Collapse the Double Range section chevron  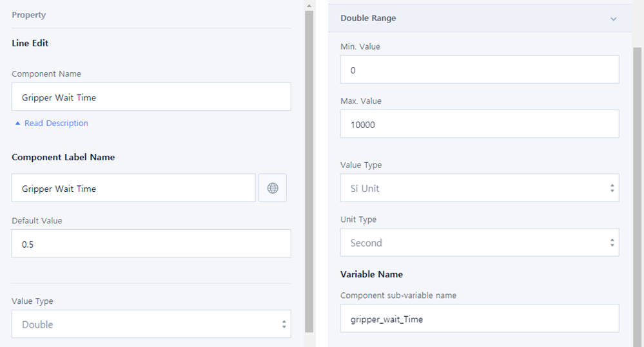coord(613,19)
